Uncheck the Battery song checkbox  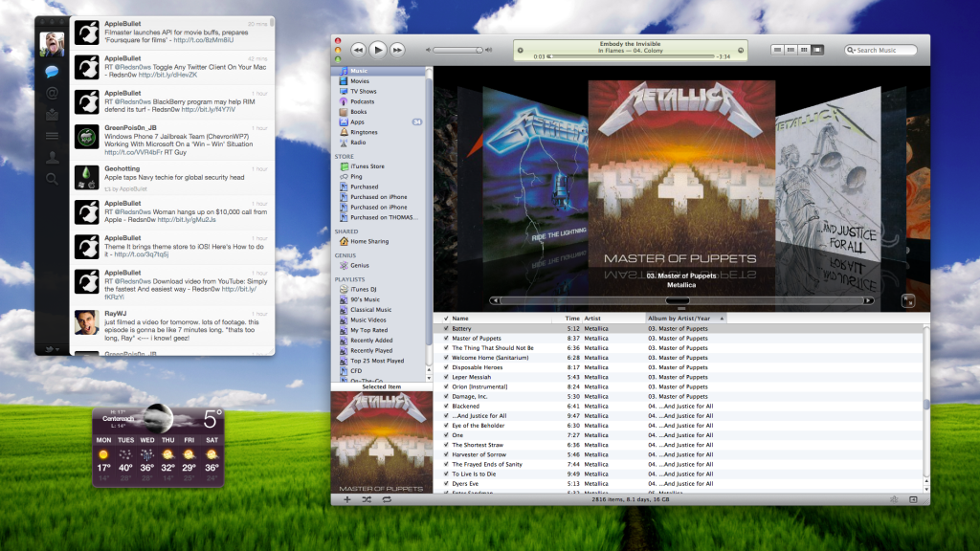pyautogui.click(x=446, y=329)
